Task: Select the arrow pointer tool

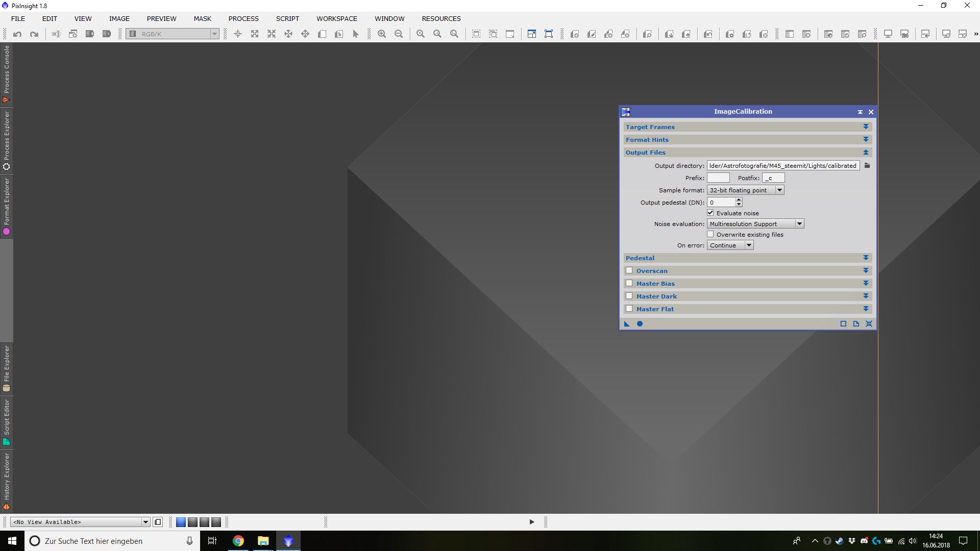Action: (356, 34)
